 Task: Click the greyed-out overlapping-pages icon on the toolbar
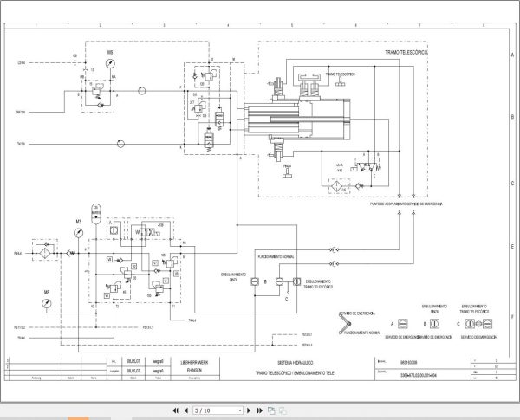point(283,410)
